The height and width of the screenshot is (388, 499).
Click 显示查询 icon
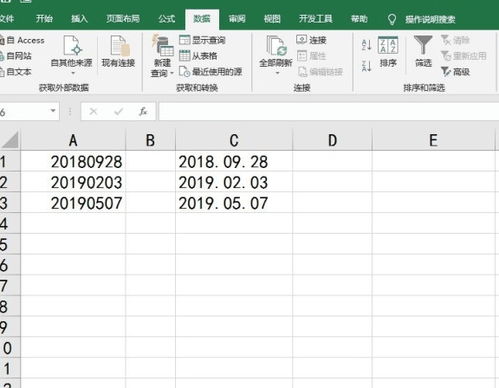[184, 40]
